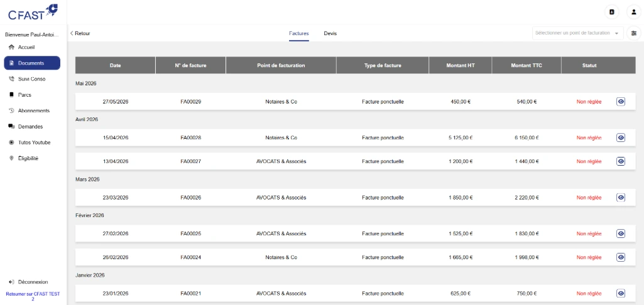Open Suivi Conso in the sidebar
The image size is (644, 305).
(x=32, y=79)
